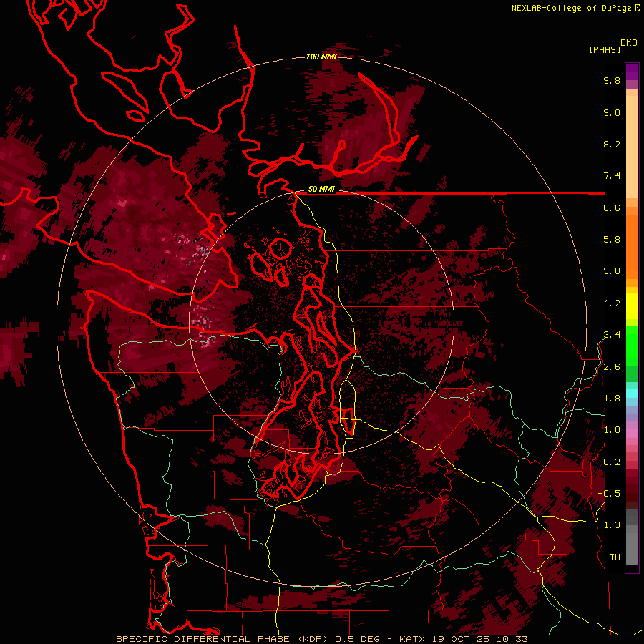Click the 10:33 timestamp in caption

[514, 639]
